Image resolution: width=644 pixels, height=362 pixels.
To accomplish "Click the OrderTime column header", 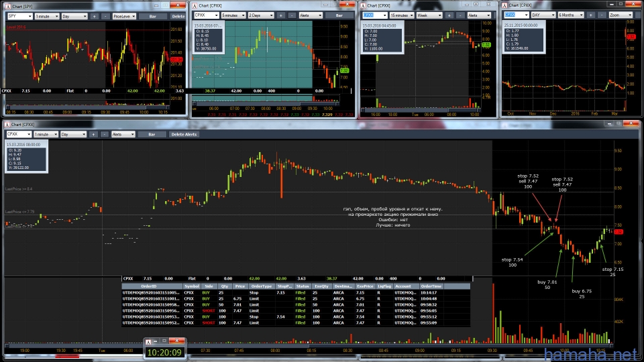I will coord(431,286).
